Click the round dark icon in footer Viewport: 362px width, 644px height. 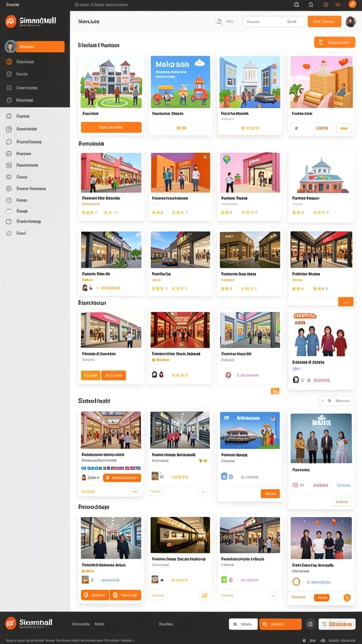click(x=310, y=624)
